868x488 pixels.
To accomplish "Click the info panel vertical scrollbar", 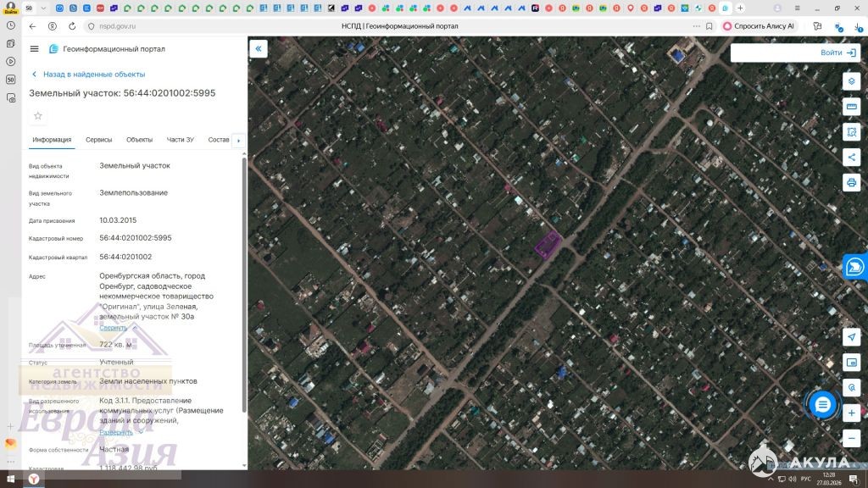I will point(245,280).
